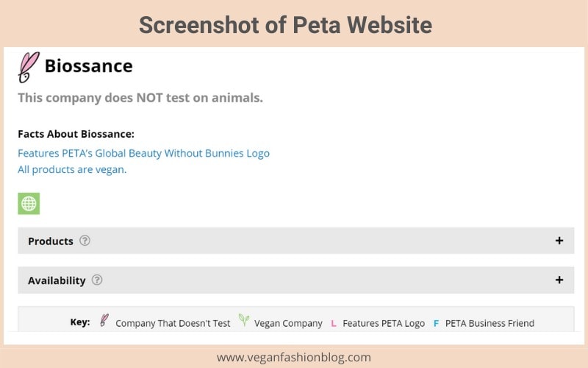The width and height of the screenshot is (588, 368).
Task: Click the www.veganfashionblog.com footer text
Action: click(x=293, y=357)
